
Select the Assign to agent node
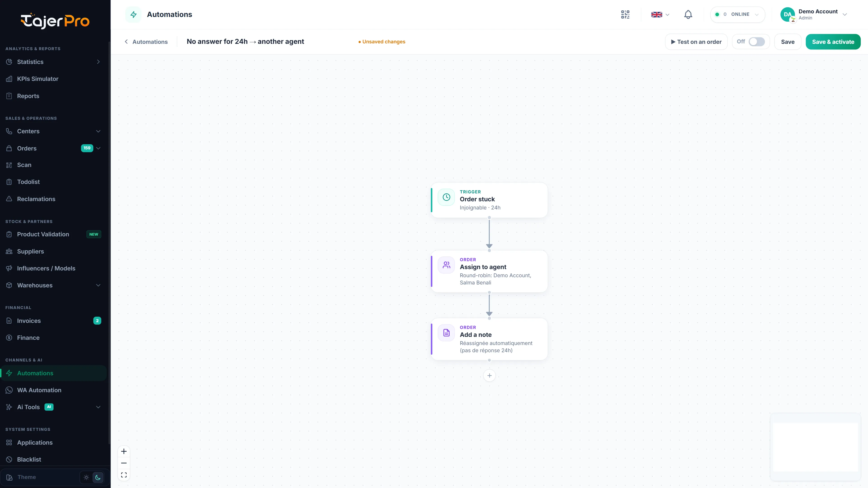point(489,271)
